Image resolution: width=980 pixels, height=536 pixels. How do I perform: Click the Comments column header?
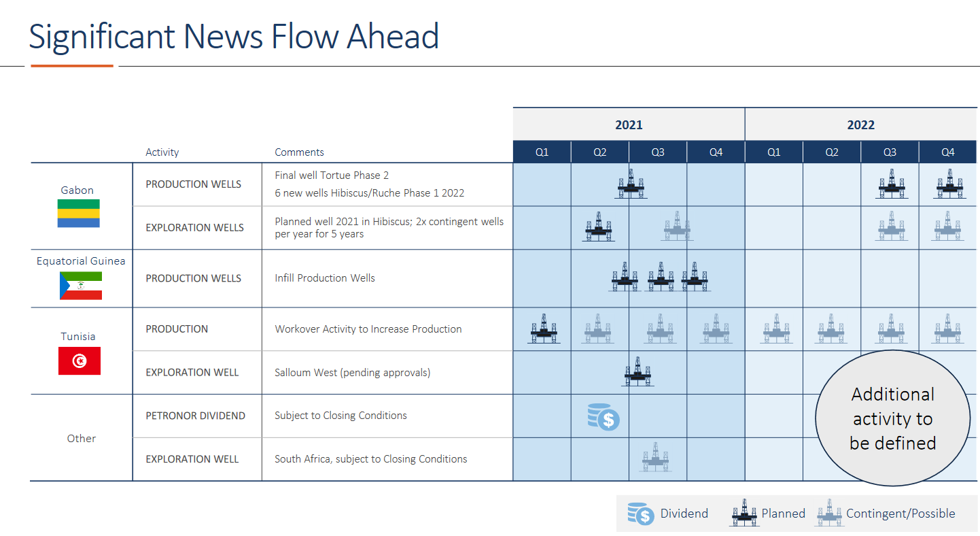pos(299,152)
